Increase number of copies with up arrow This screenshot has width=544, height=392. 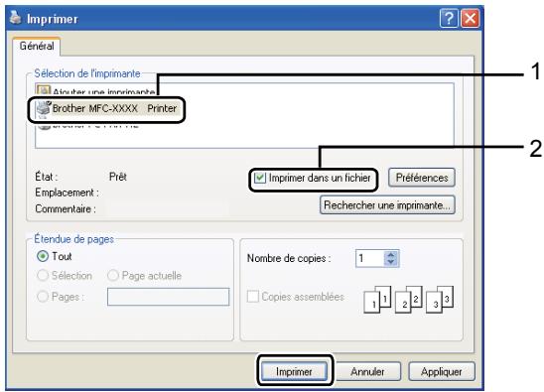pyautogui.click(x=391, y=255)
